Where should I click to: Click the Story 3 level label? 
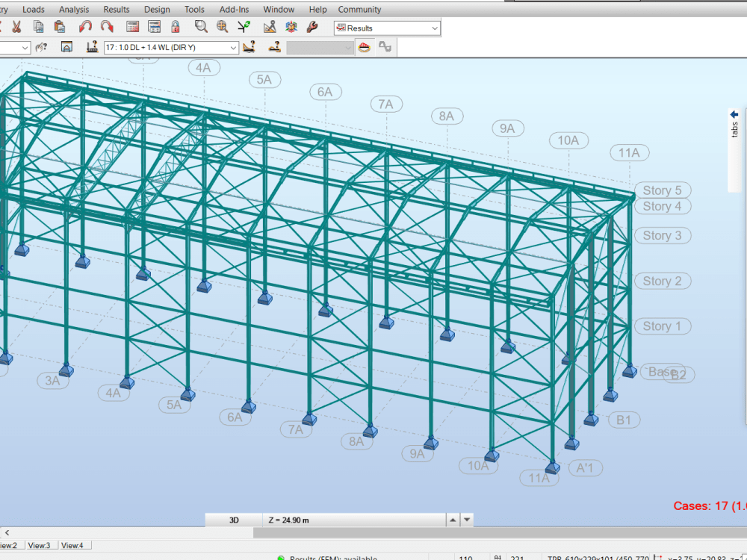(663, 236)
